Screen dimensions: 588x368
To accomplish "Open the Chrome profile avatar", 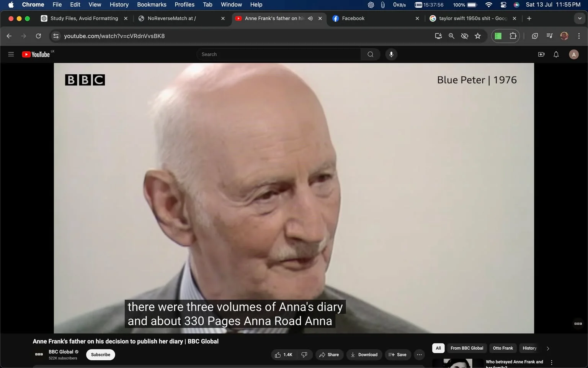I will point(564,36).
